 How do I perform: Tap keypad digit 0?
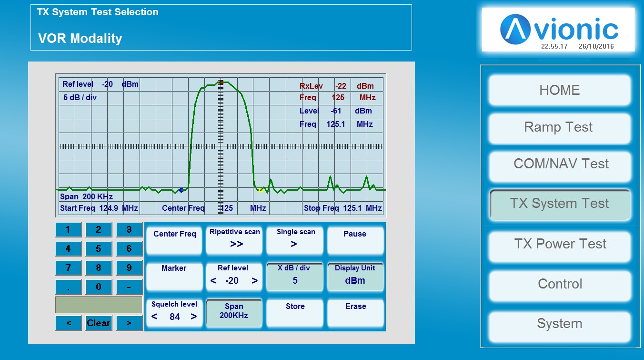tap(99, 287)
